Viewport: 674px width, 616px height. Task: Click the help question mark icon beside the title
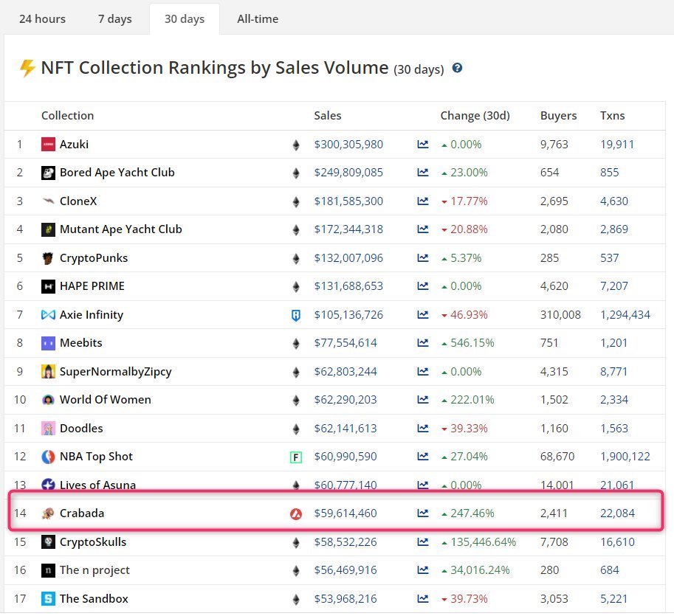tap(458, 68)
